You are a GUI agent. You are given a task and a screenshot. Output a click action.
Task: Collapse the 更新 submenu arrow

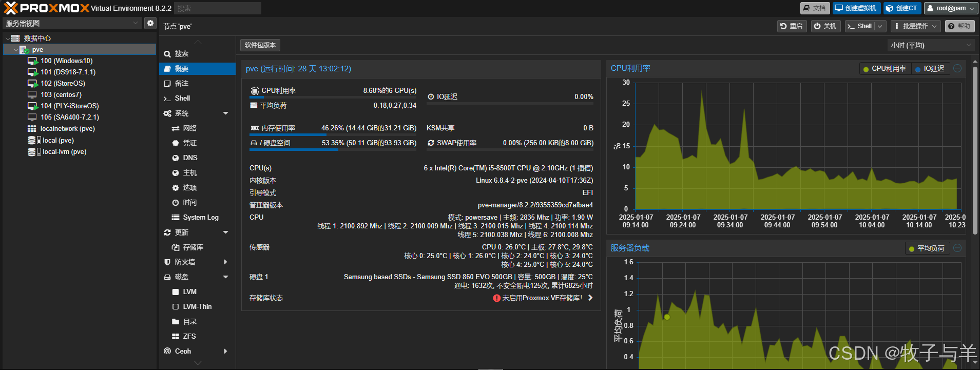click(x=225, y=232)
